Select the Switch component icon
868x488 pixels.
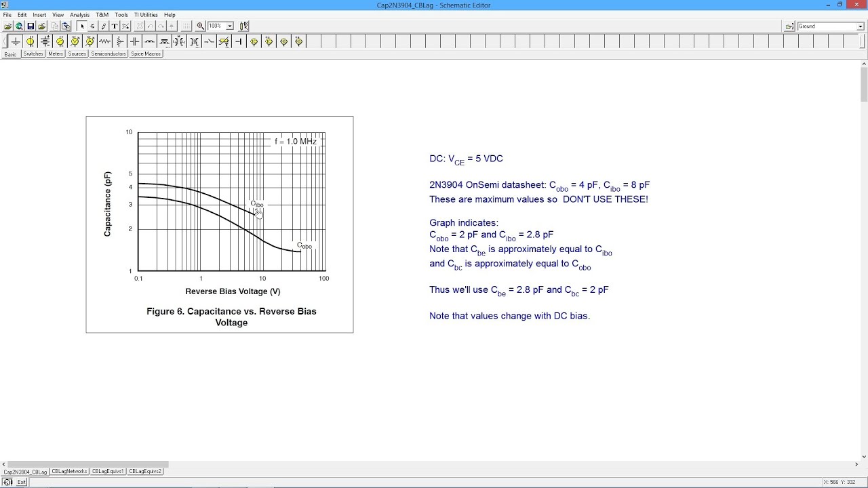[x=209, y=41]
